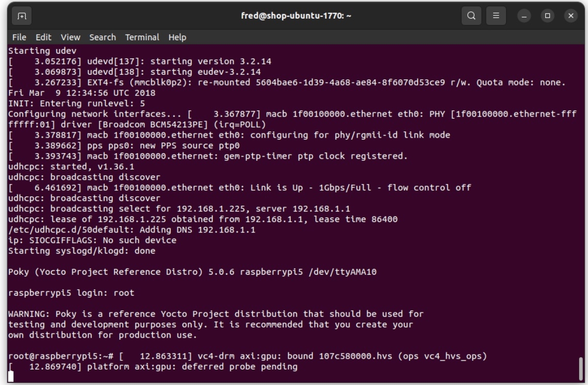Open the View menu

(70, 37)
